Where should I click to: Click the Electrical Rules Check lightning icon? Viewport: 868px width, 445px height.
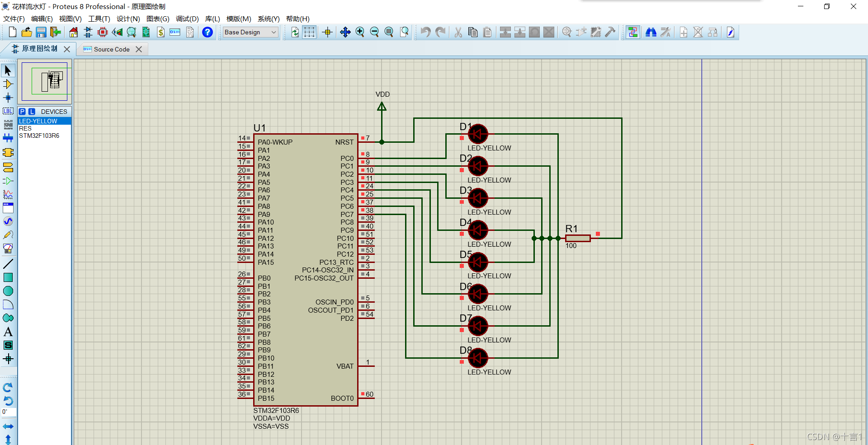tap(731, 32)
